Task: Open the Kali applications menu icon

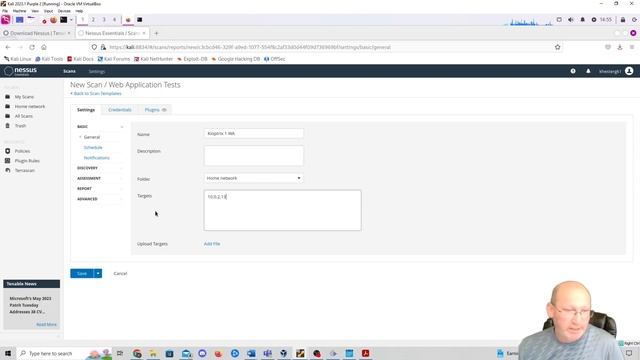Action: [x=6, y=20]
